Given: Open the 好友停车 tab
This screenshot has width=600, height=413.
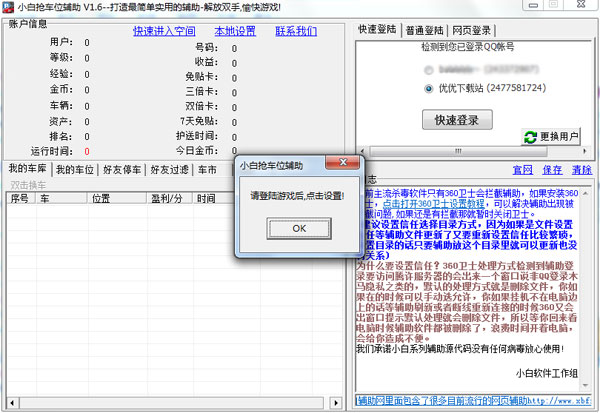Looking at the screenshot, I should click(x=122, y=170).
